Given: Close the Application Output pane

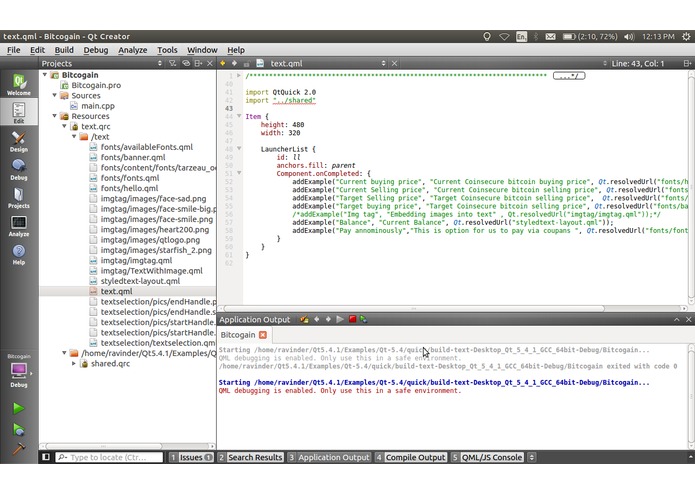Looking at the screenshot, I should (x=688, y=319).
